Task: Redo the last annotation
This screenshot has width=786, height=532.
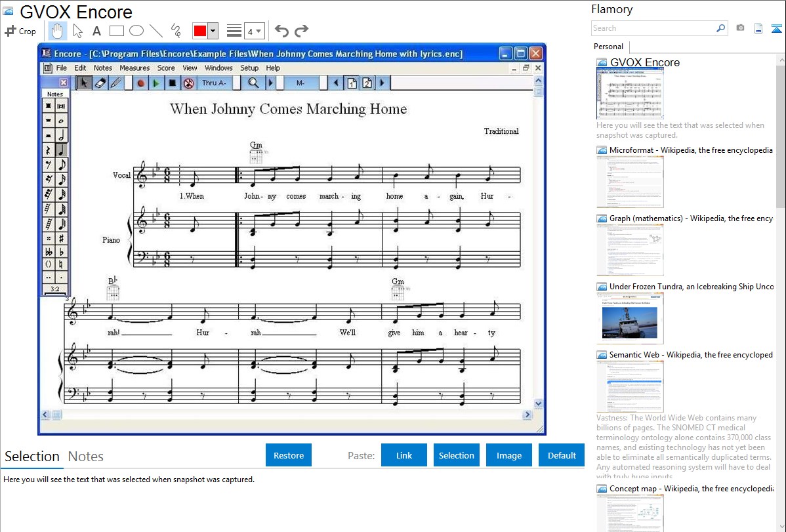Action: click(x=301, y=31)
